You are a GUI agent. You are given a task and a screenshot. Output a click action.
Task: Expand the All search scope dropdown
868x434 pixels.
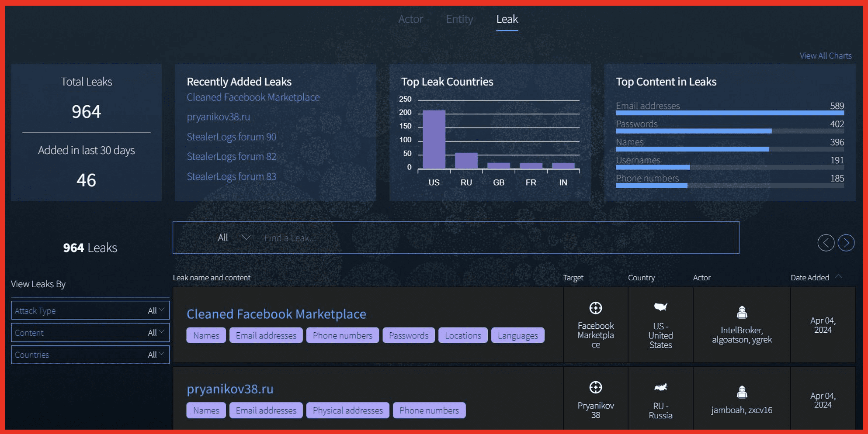point(234,238)
